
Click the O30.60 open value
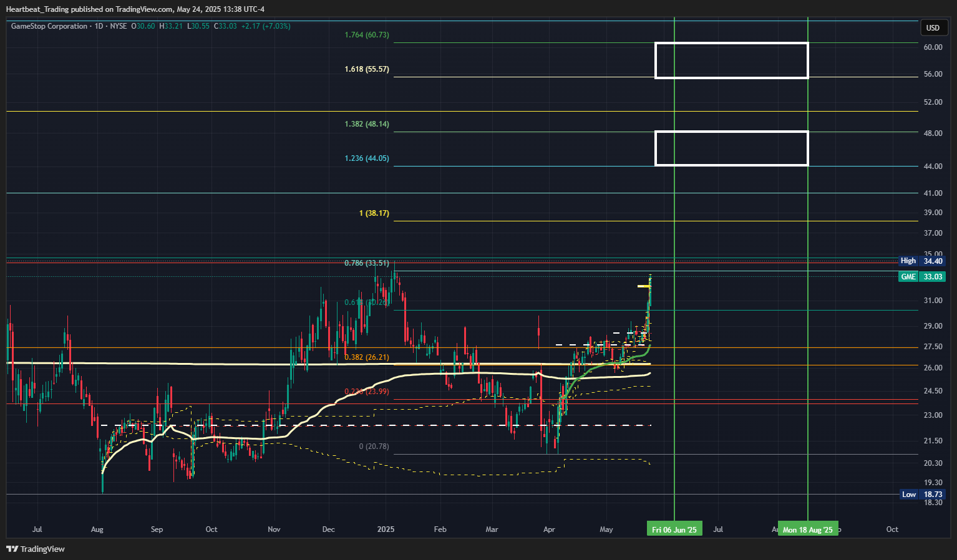pyautogui.click(x=143, y=26)
